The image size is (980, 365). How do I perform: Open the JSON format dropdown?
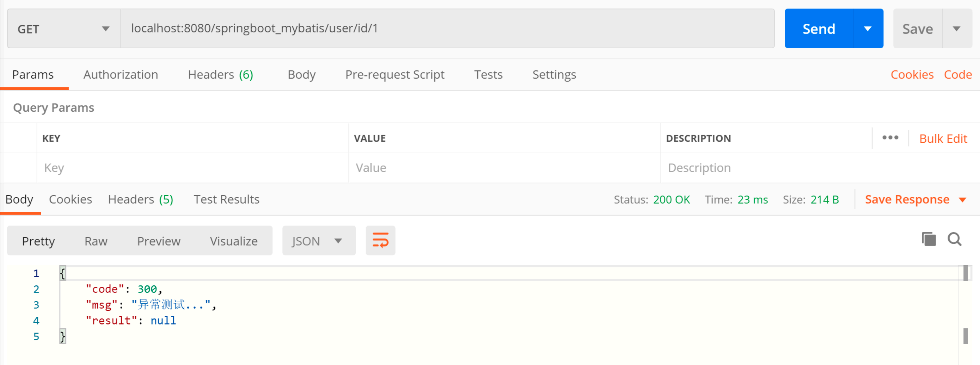pos(318,241)
